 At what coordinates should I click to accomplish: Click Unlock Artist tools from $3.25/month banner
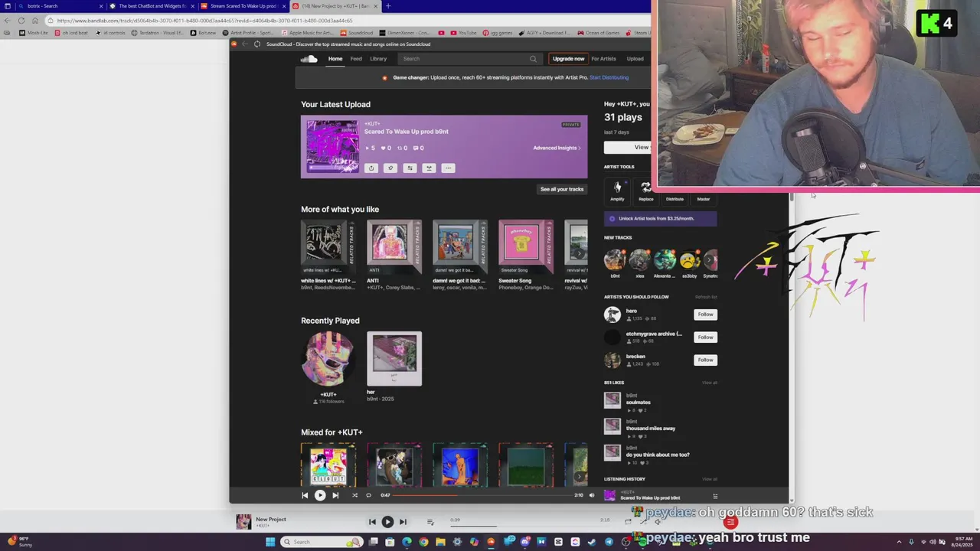click(x=661, y=218)
